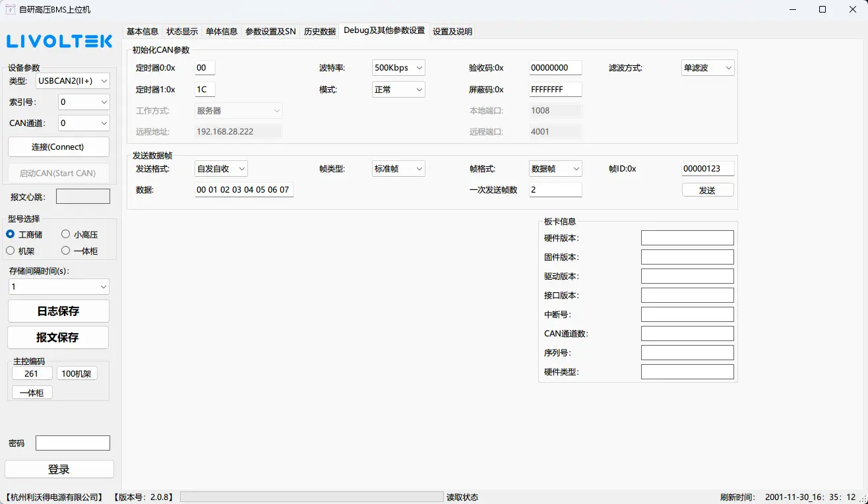
Task: Switch to the 状态显示 tab
Action: coord(182,32)
